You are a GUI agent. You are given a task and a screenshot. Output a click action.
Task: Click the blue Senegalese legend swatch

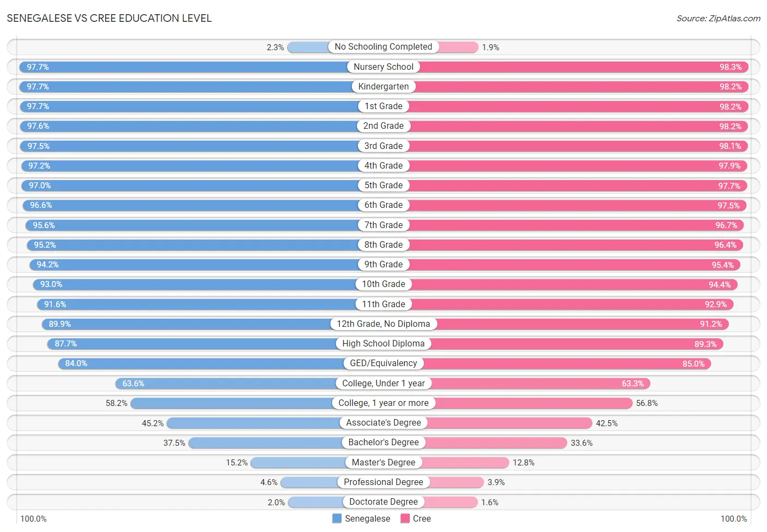[x=337, y=518]
